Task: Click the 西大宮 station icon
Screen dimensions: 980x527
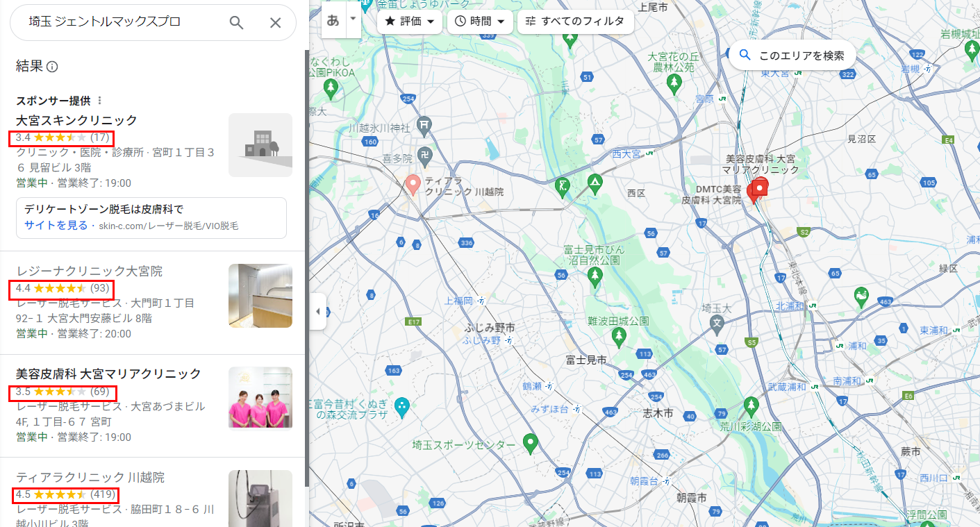Action: pos(649,153)
